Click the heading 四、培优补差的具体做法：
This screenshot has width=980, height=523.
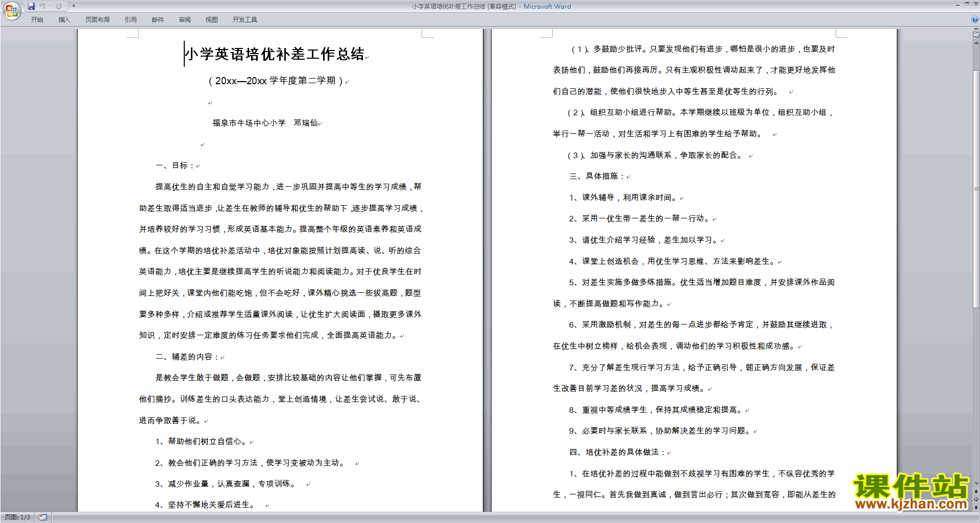click(x=618, y=452)
